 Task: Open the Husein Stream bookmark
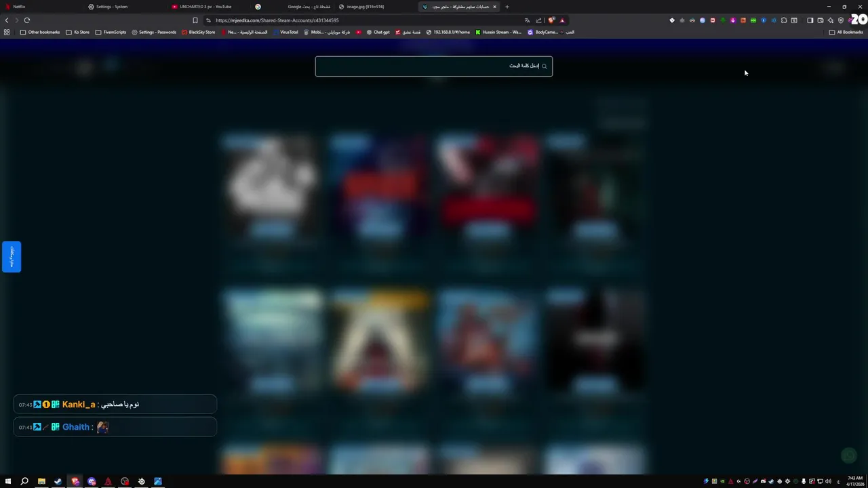click(x=498, y=32)
